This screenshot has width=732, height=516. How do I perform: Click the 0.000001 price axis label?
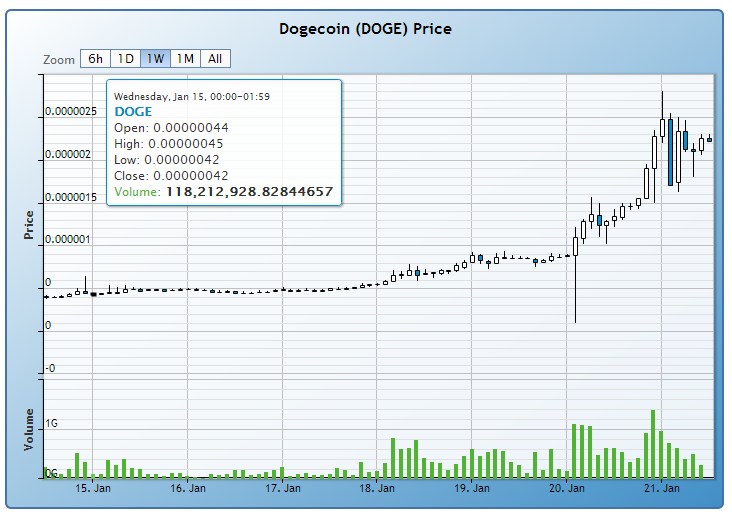[68, 240]
